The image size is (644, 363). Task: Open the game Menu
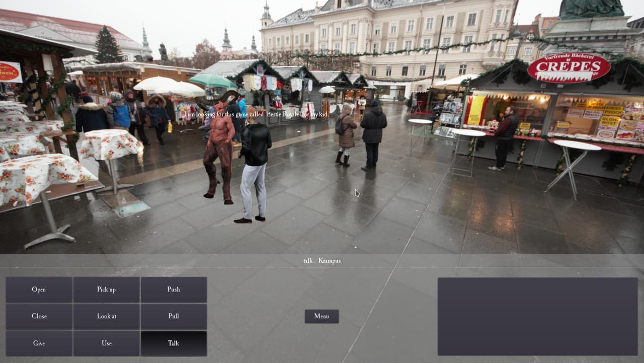[321, 316]
